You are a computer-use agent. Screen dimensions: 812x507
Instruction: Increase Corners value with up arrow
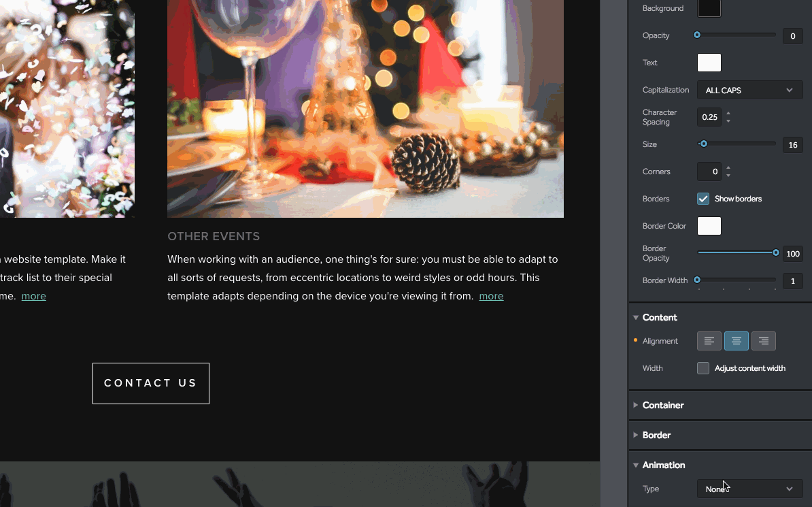(x=728, y=167)
